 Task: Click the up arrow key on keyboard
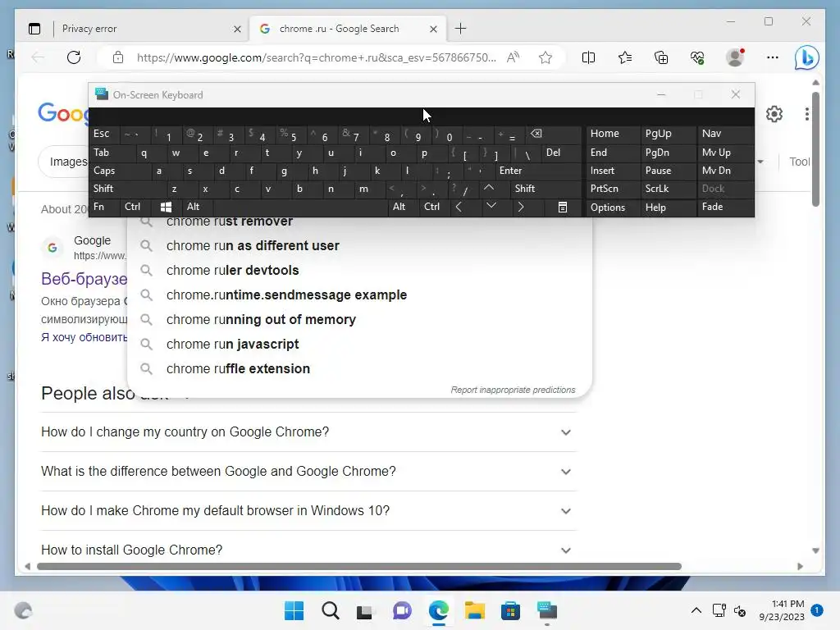point(489,188)
